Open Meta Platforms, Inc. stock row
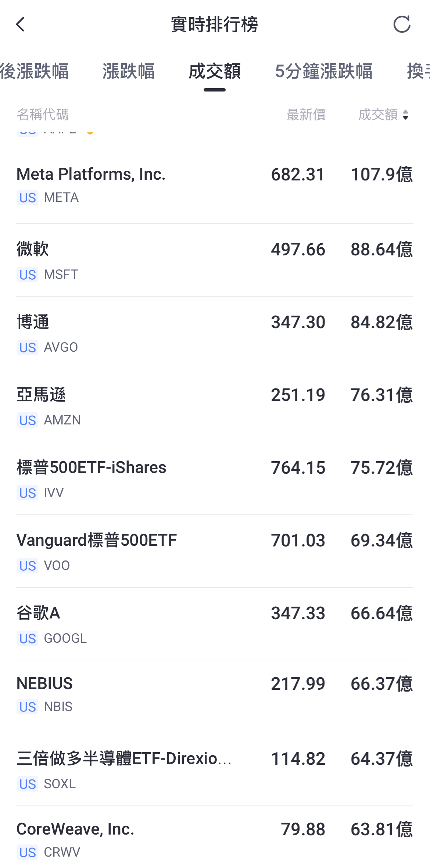430x868 pixels. tap(215, 187)
